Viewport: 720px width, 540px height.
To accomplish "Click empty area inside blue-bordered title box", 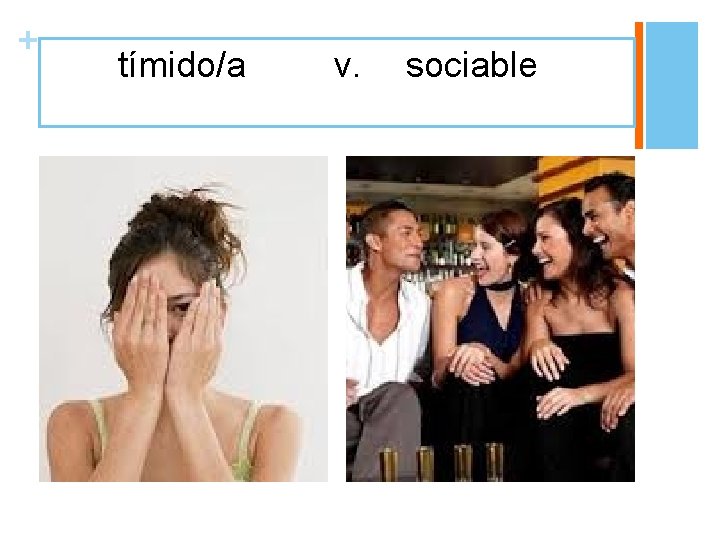I will click(336, 106).
